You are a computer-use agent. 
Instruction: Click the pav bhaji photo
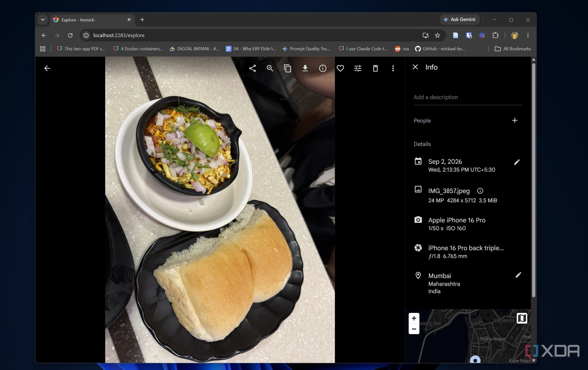(x=220, y=210)
